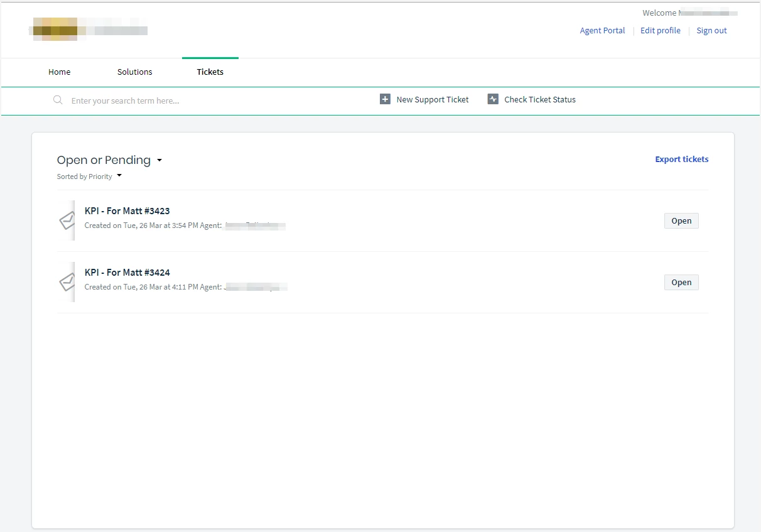Open ticket KPI - For Matt #3424
Screen dimensions: 761x532
127,273
